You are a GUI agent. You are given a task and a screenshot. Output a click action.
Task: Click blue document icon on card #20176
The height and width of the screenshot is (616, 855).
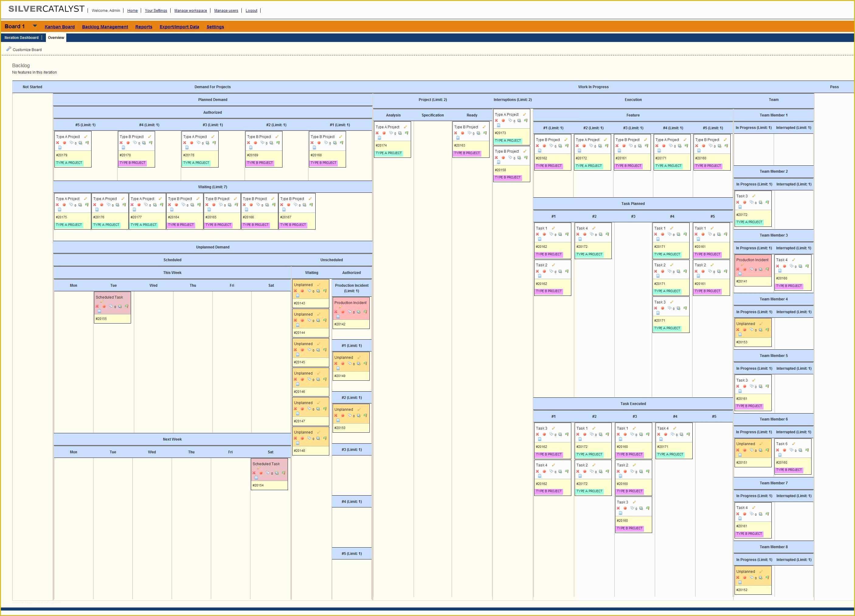pos(97,209)
